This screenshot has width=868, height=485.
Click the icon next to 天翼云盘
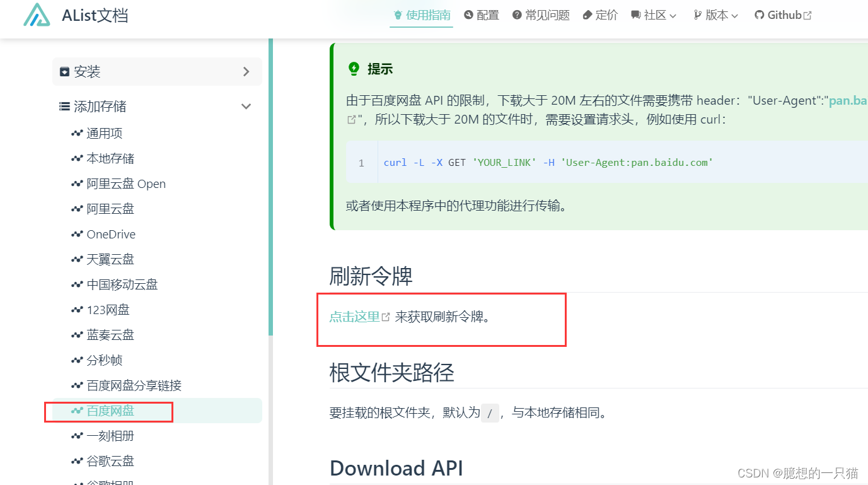(x=77, y=259)
